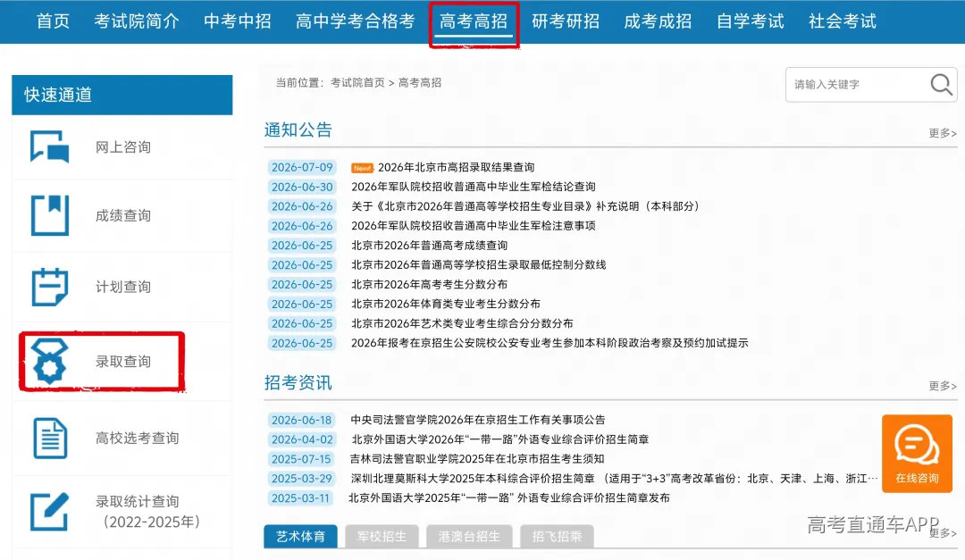965x560 pixels.
Task: Open 公安院校公安专业政治考察 notice
Action: [x=550, y=343]
